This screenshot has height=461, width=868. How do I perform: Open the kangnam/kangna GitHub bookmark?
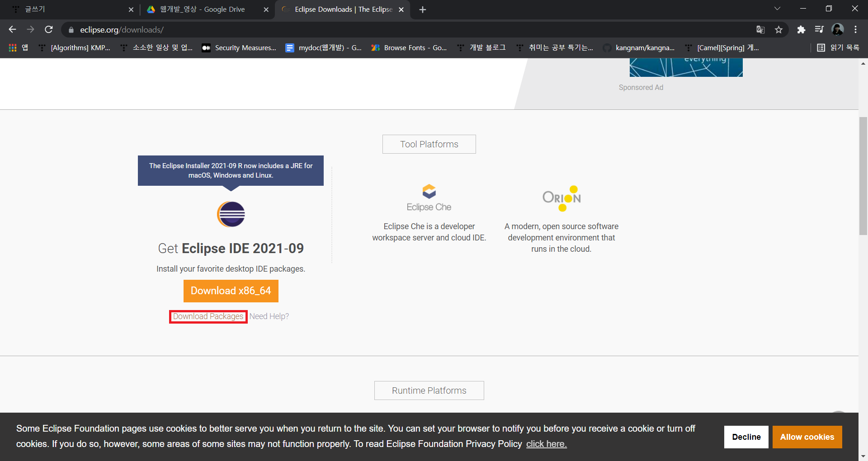[x=639, y=47]
